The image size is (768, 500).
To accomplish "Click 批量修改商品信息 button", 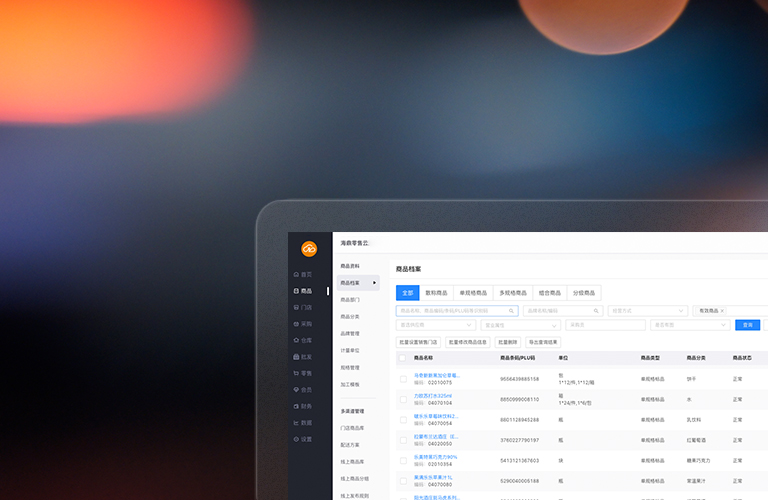I will [468, 342].
